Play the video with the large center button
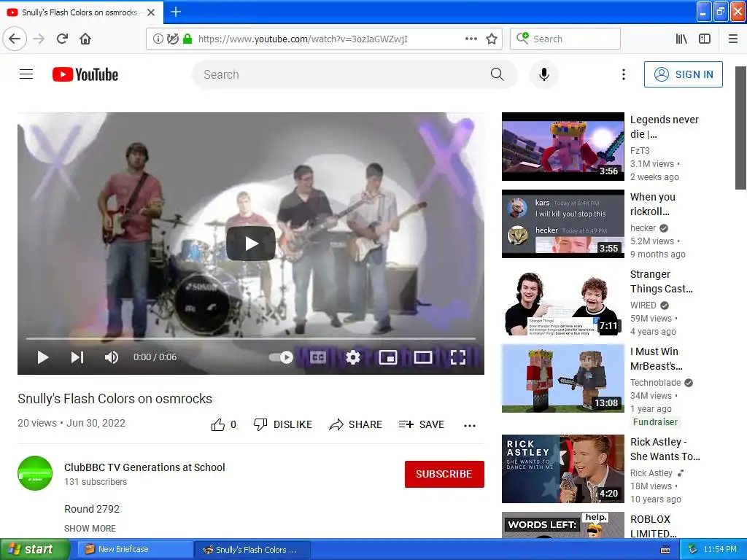 251,244
